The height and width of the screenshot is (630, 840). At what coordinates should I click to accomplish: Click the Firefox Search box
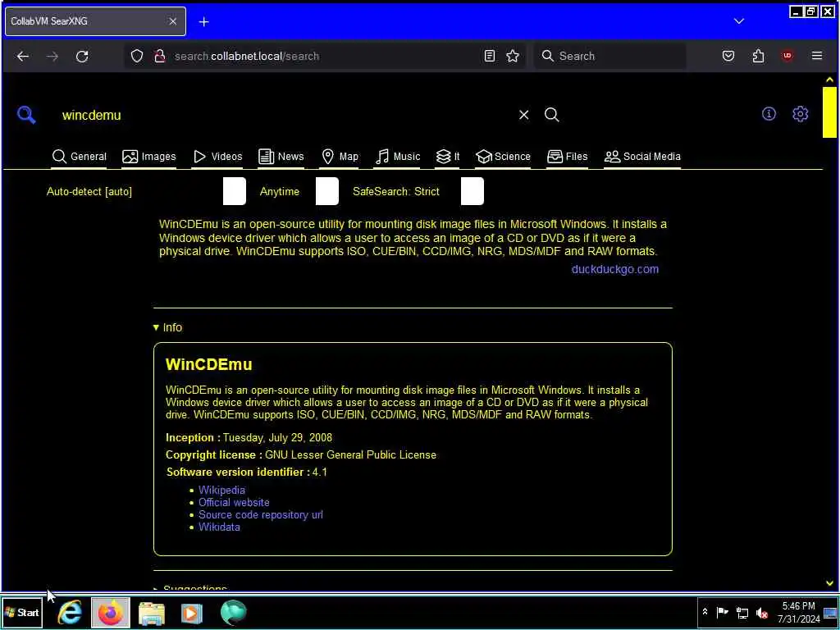(609, 56)
